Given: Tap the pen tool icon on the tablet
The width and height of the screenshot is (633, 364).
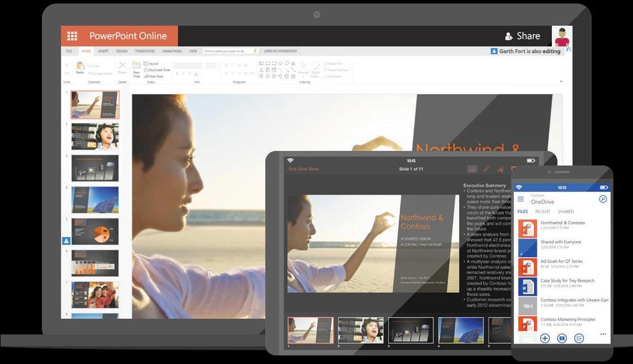Looking at the screenshot, I should point(486,169).
